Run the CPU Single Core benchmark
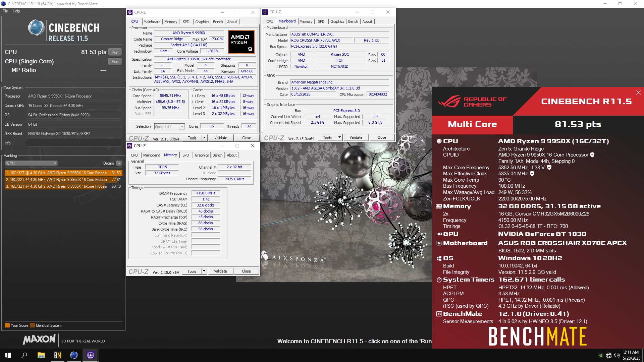 coord(115,62)
